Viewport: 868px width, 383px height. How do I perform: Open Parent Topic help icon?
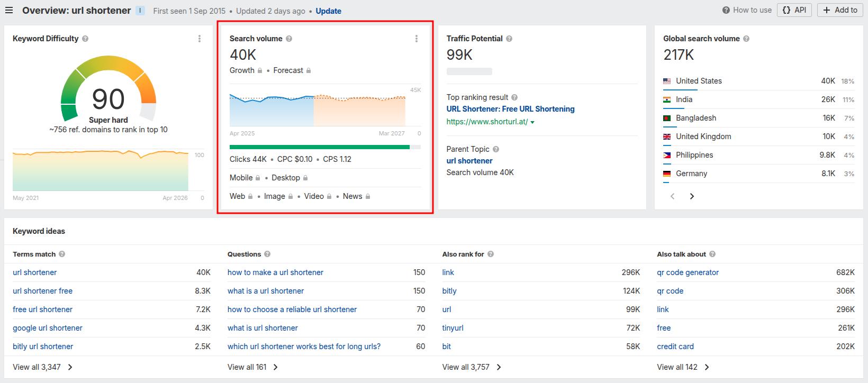pyautogui.click(x=496, y=149)
